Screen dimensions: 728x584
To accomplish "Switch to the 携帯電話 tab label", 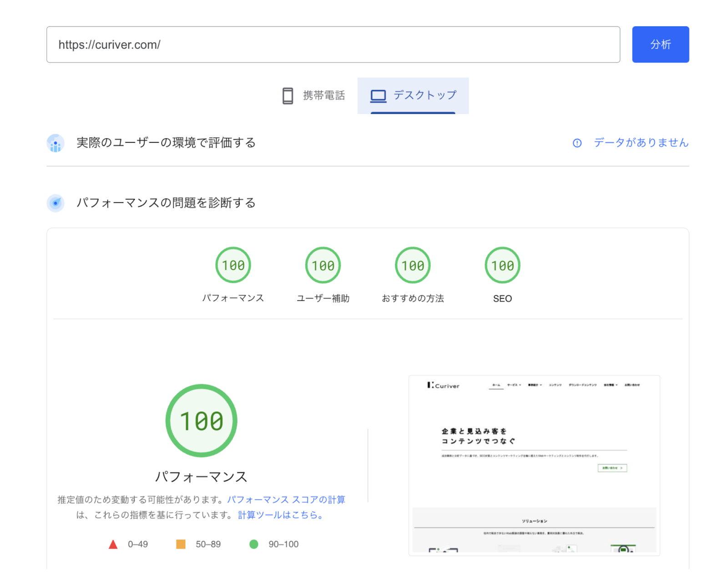I will click(x=324, y=96).
